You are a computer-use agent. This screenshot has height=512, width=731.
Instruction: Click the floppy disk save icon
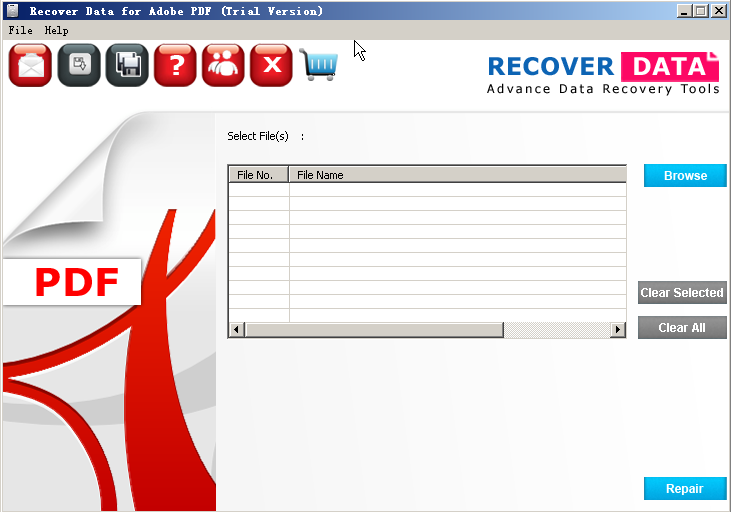click(x=127, y=65)
